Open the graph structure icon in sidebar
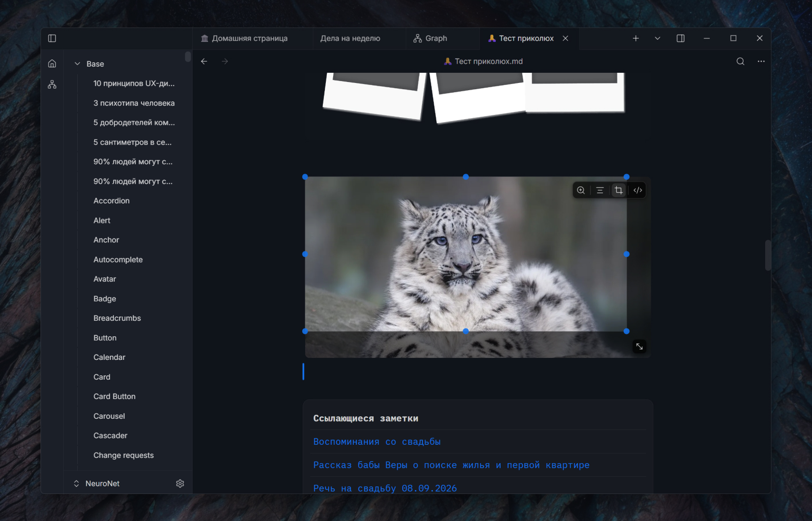 tap(52, 84)
